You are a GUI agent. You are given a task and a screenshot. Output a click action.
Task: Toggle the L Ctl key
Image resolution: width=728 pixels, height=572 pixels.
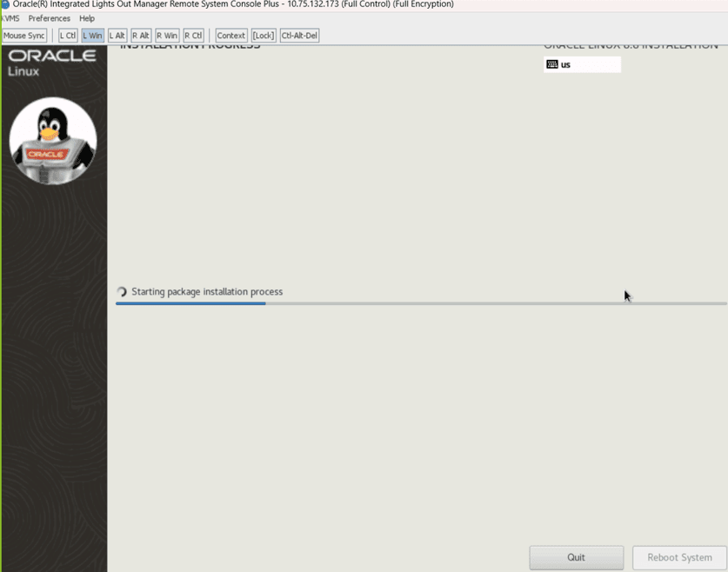tap(67, 35)
